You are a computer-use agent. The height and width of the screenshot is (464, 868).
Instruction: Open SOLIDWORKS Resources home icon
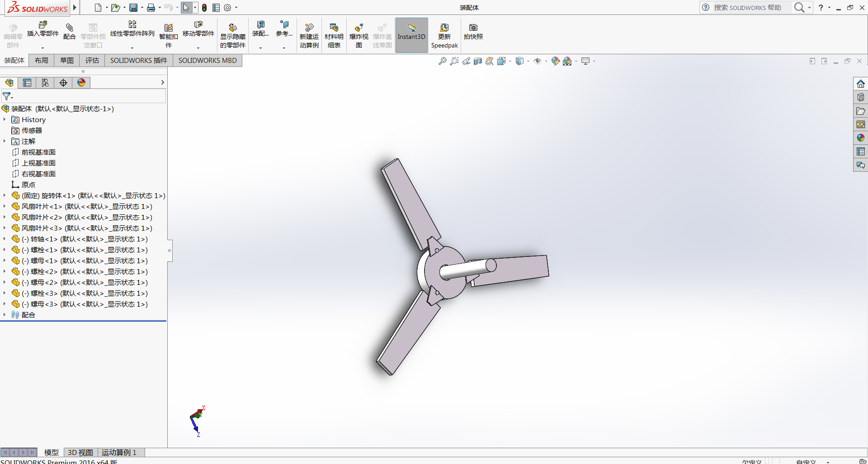click(x=861, y=84)
